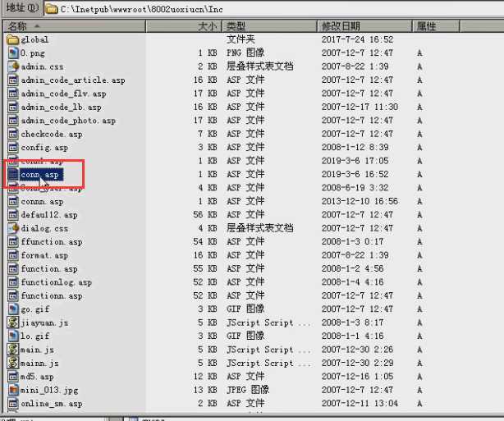Screen dimensions: 504x421
Task: Sort files by the 修改日期 column header
Action: (x=364, y=26)
